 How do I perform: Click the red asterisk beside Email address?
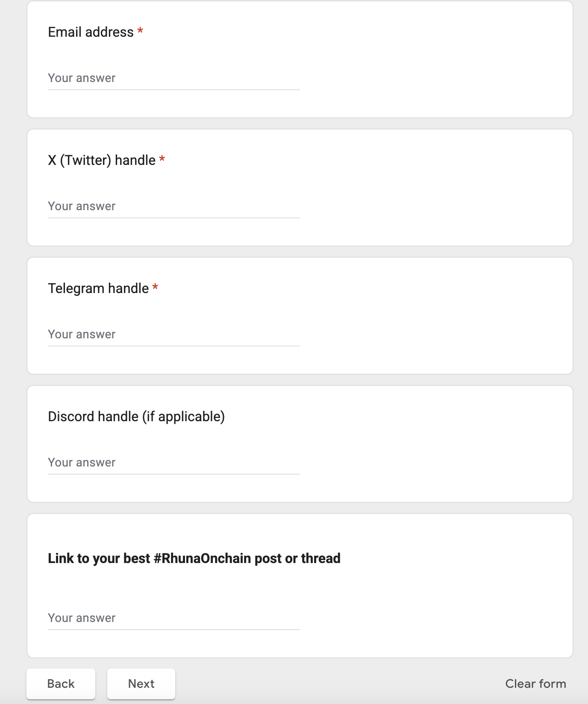point(140,32)
